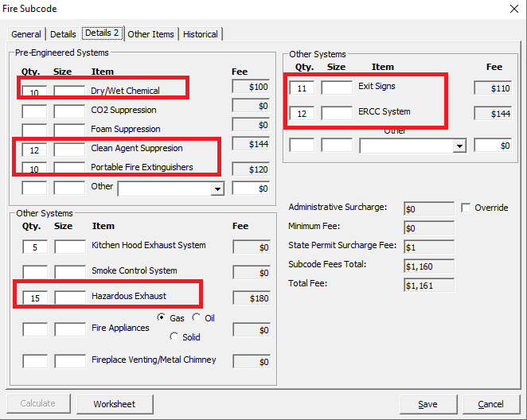Select the Exit Signs quantity field
Viewport: 527px width, 420px height.
coord(302,87)
